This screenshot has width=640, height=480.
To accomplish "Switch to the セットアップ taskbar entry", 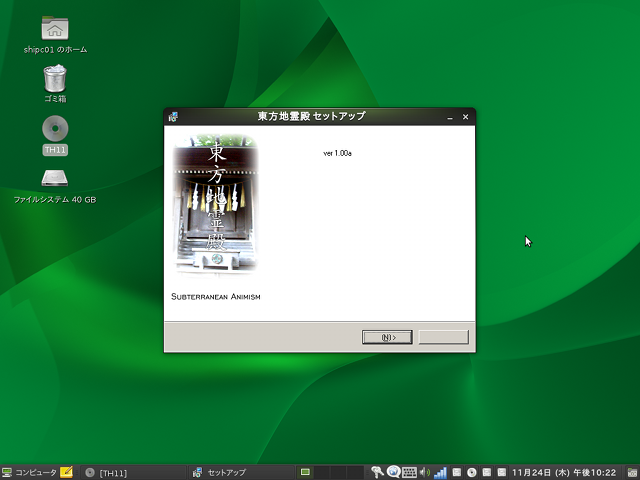I will 242,473.
